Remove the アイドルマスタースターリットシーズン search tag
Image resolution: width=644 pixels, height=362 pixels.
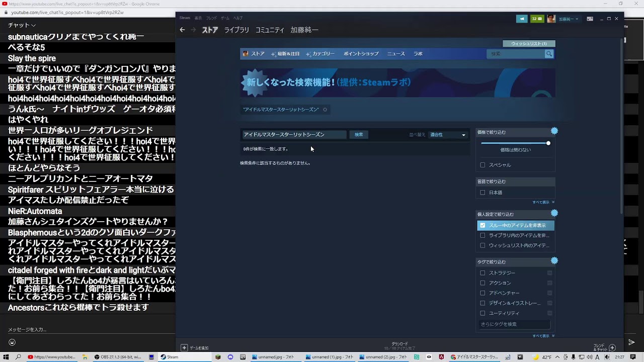pyautogui.click(x=325, y=110)
